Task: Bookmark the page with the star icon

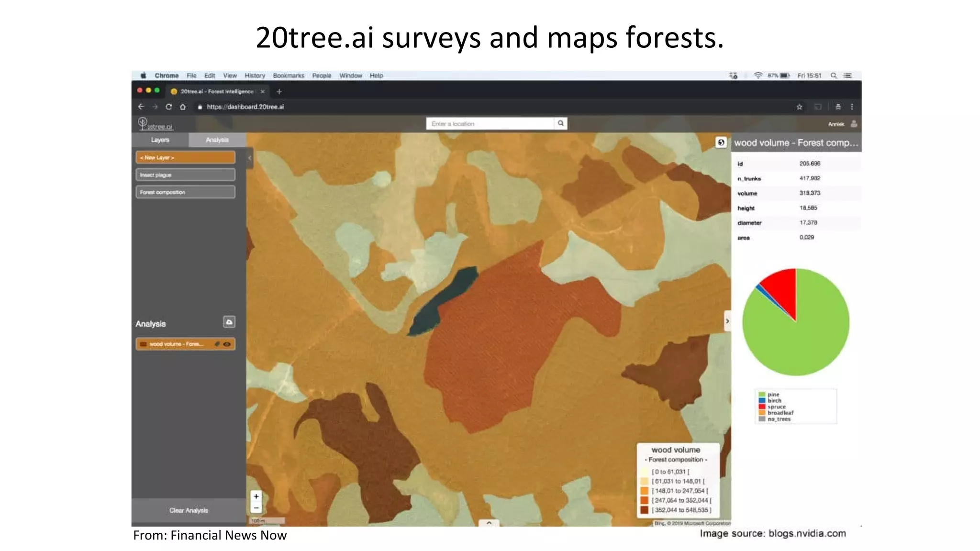Action: pos(799,107)
